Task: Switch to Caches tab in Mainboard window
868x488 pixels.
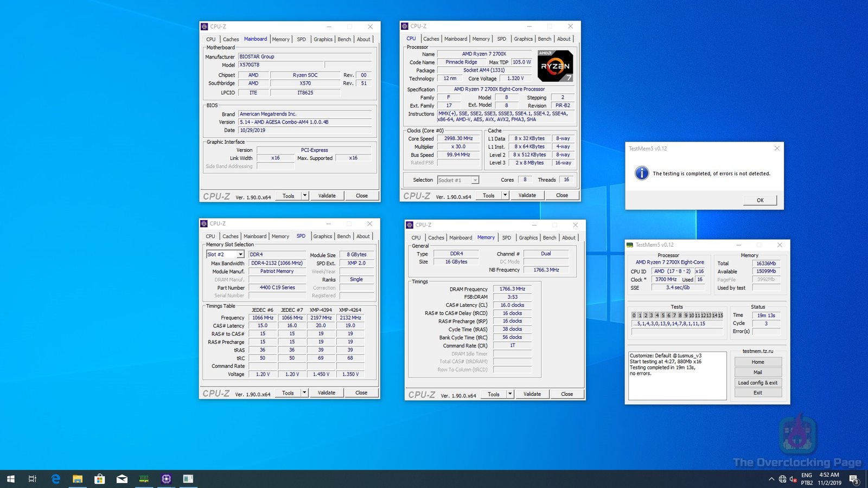Action: pyautogui.click(x=231, y=39)
